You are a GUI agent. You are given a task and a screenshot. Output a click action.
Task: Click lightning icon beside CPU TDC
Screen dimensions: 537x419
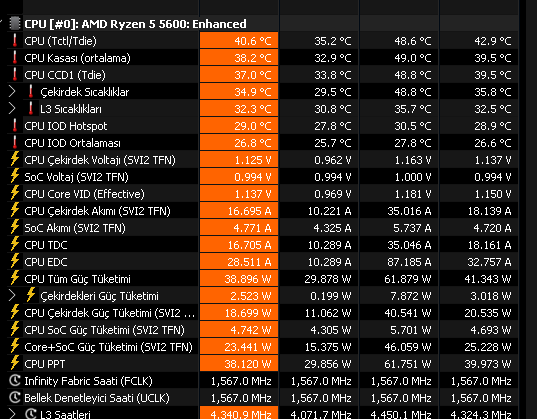pos(15,245)
